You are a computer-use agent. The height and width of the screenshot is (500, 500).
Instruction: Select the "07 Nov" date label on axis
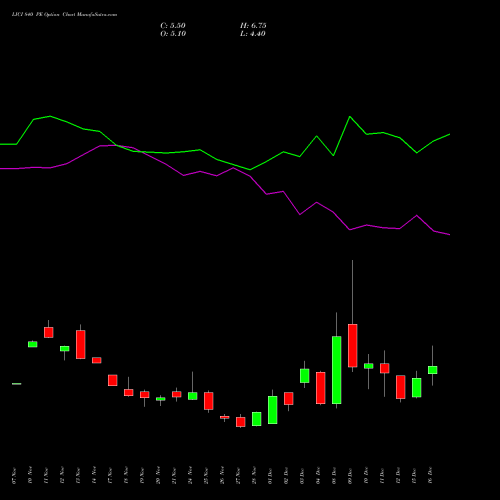[14, 476]
